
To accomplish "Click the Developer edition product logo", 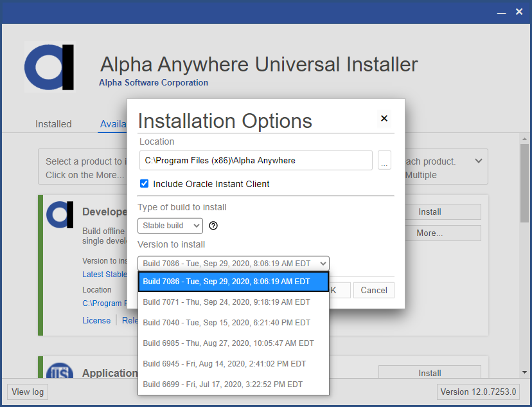I will click(60, 215).
